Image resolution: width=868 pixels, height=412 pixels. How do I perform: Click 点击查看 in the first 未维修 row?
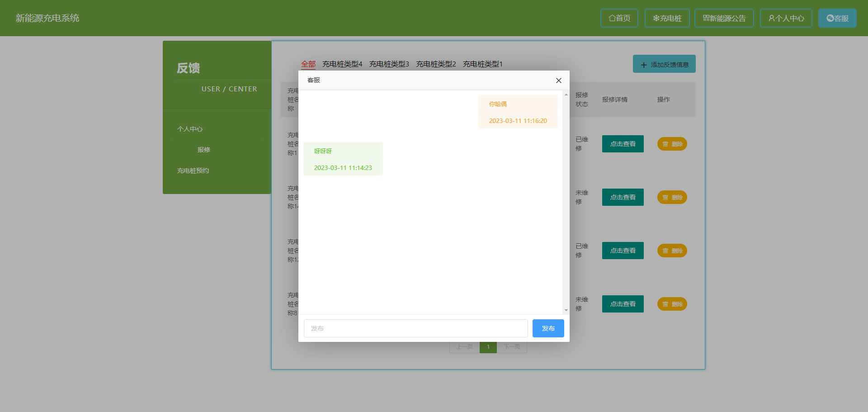click(623, 197)
